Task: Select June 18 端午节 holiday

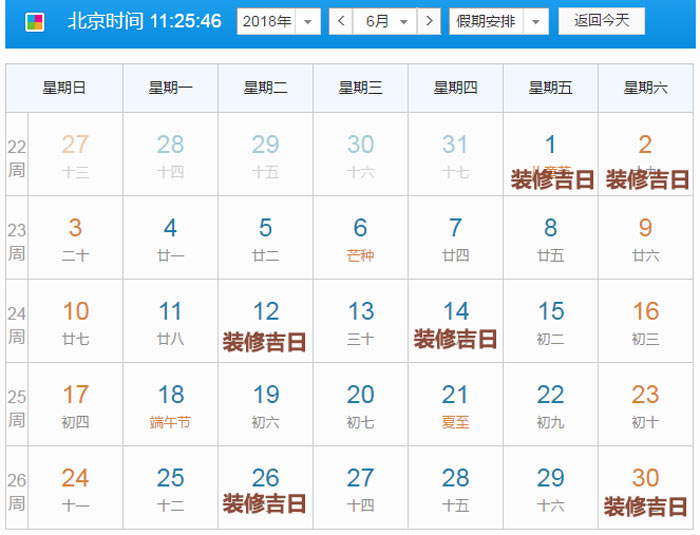Action: click(171, 405)
